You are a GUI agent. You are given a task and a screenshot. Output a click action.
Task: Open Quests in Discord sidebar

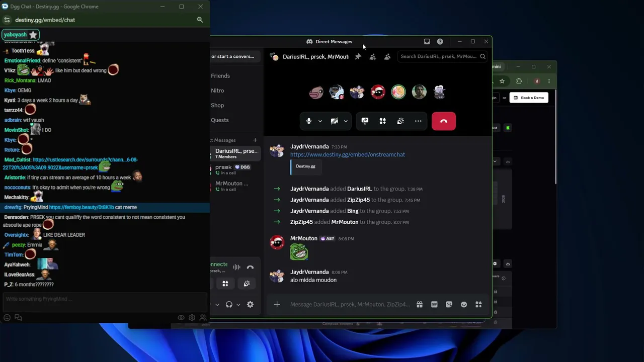point(220,120)
